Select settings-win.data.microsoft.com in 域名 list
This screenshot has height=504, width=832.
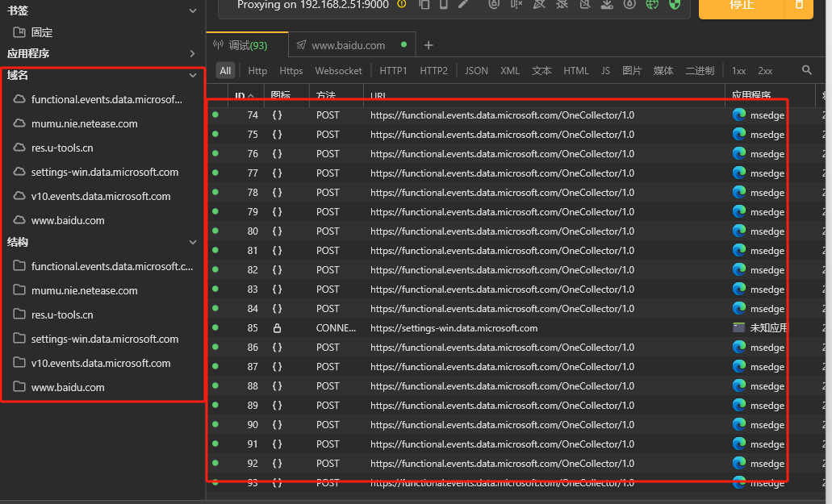[105, 172]
